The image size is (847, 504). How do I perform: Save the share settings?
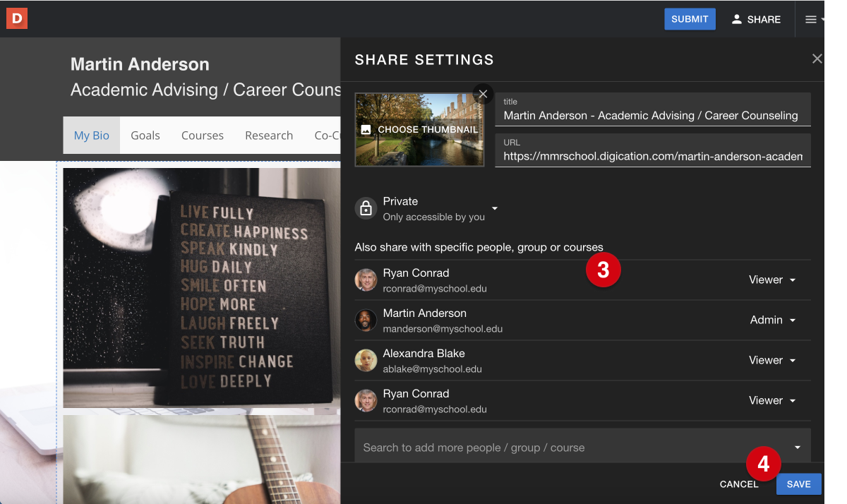tap(799, 484)
